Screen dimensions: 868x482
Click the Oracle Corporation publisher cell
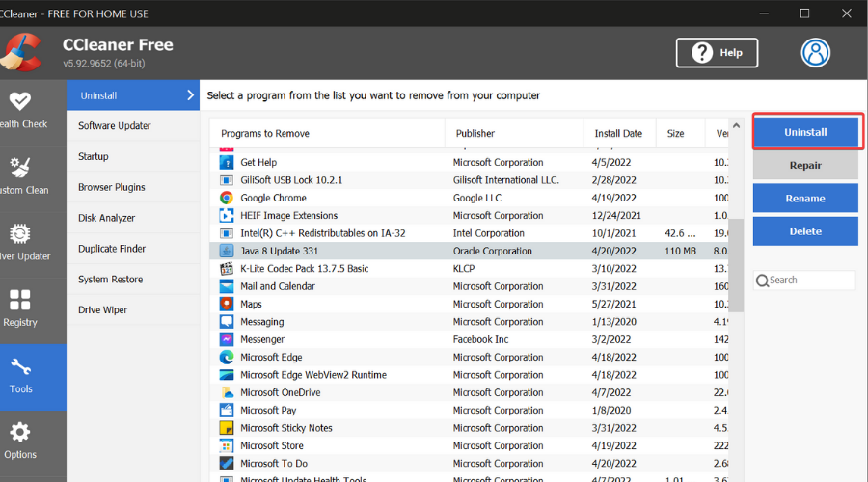coord(492,251)
